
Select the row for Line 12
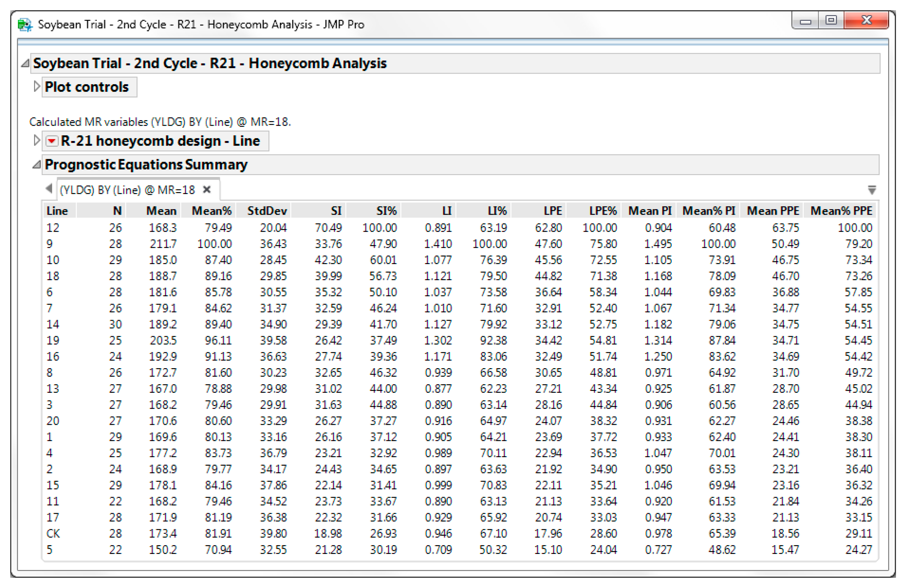pos(53,227)
